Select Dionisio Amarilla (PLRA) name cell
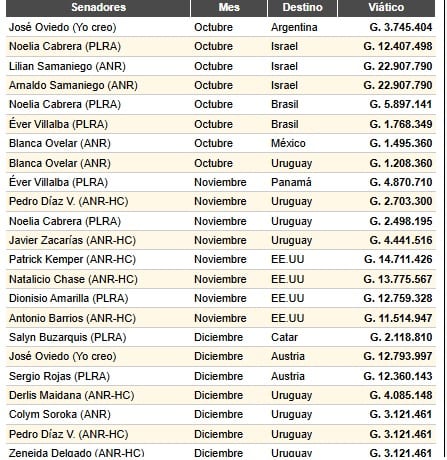 (69, 298)
